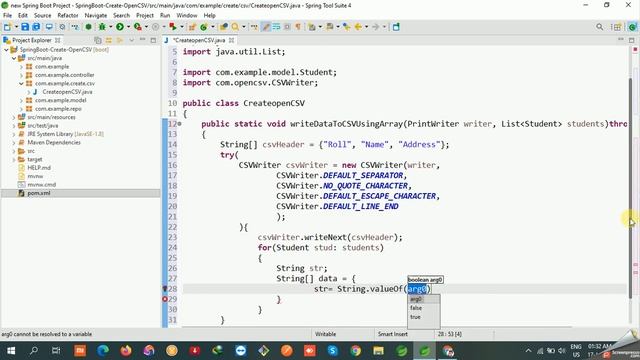Select pom.xml in Project Explorer
The width and height of the screenshot is (640, 360).
pos(39,193)
